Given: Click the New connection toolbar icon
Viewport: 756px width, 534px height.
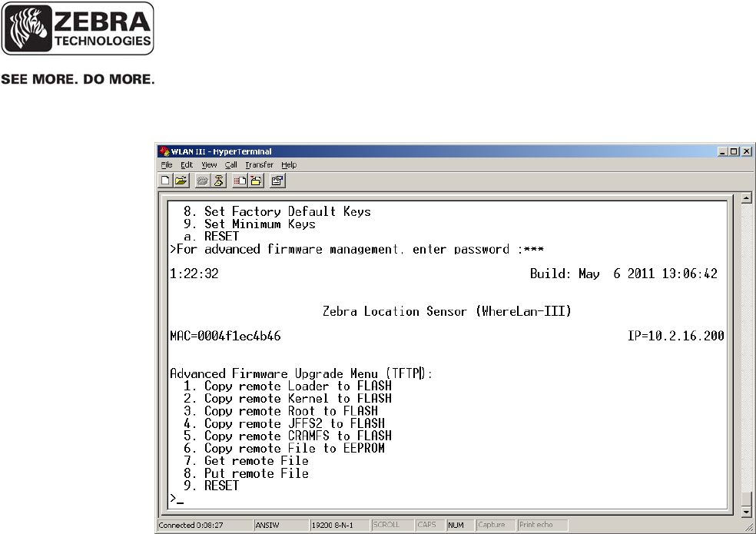Looking at the screenshot, I should pyautogui.click(x=165, y=181).
